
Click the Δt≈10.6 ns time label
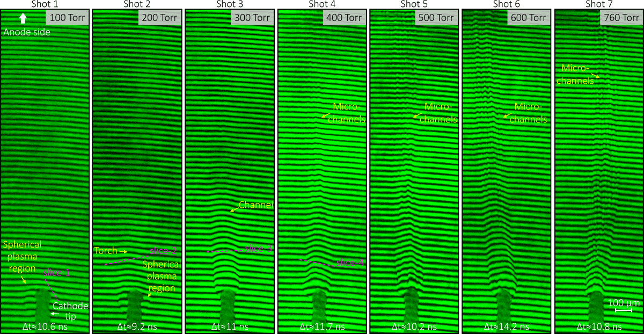click(x=45, y=326)
